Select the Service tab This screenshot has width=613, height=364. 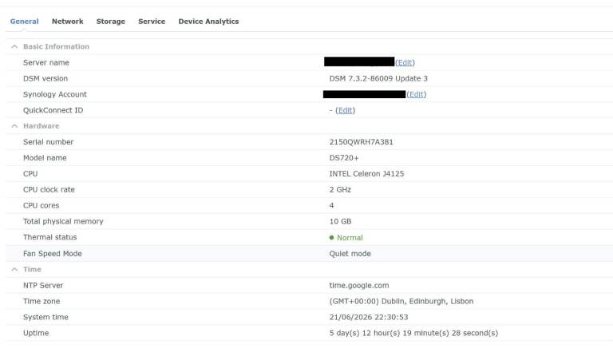152,22
